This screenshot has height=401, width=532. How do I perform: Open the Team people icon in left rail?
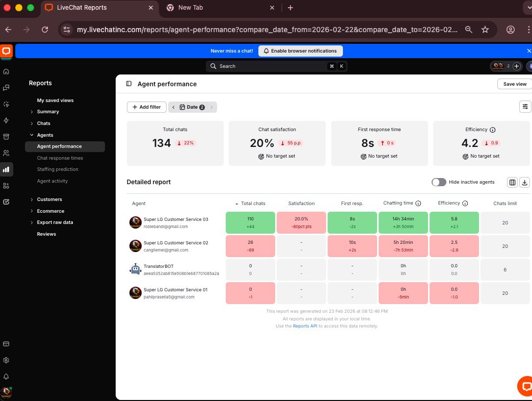(x=6, y=153)
